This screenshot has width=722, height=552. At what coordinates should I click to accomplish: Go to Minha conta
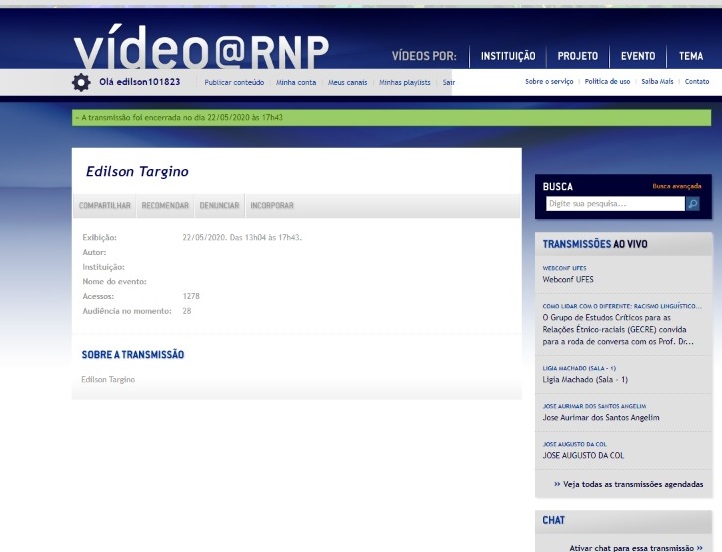(296, 82)
